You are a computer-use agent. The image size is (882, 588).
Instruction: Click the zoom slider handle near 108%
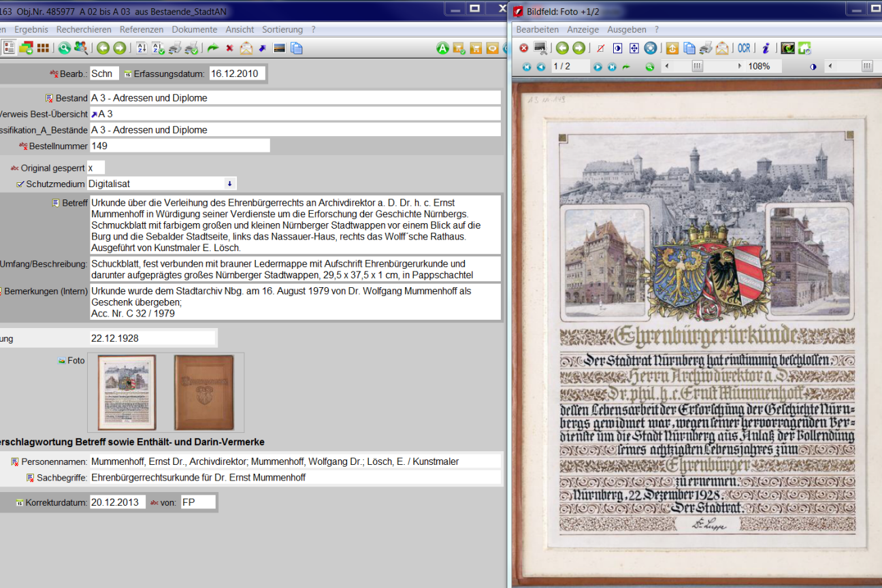pos(697,67)
